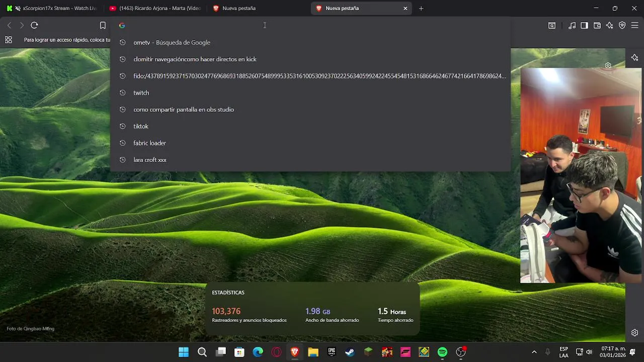Switch to xScorpion17x Stream tab
This screenshot has height=362, width=644.
click(x=51, y=8)
